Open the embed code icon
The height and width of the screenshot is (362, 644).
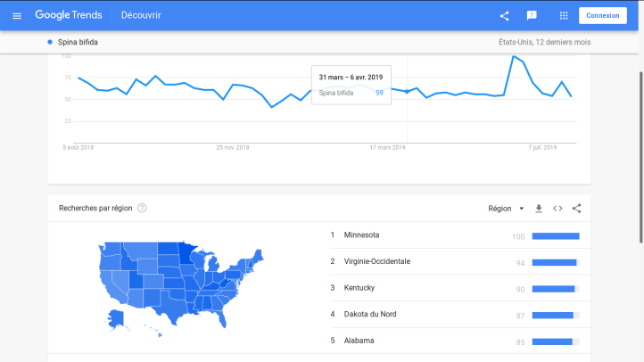(557, 209)
